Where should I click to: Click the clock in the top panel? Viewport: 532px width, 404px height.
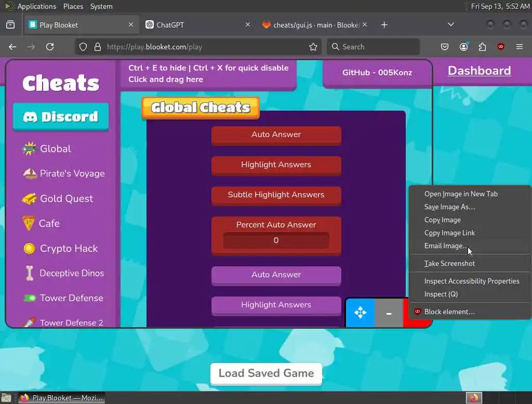click(500, 6)
